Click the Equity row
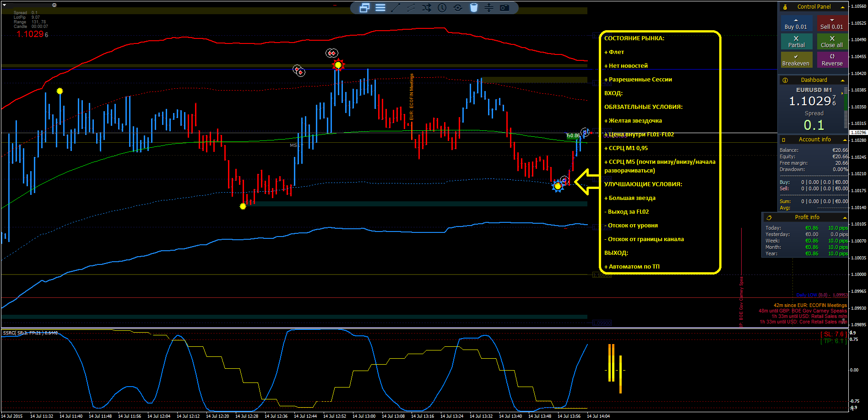 [x=814, y=156]
